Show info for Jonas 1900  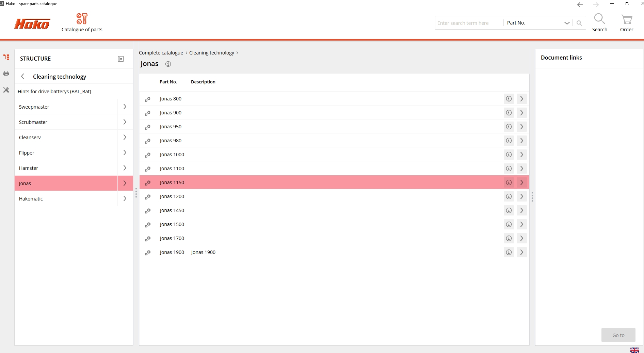509,252
